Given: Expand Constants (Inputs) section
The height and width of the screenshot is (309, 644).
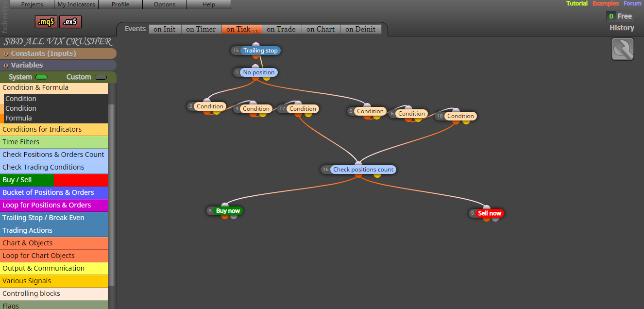Looking at the screenshot, I should (x=58, y=53).
